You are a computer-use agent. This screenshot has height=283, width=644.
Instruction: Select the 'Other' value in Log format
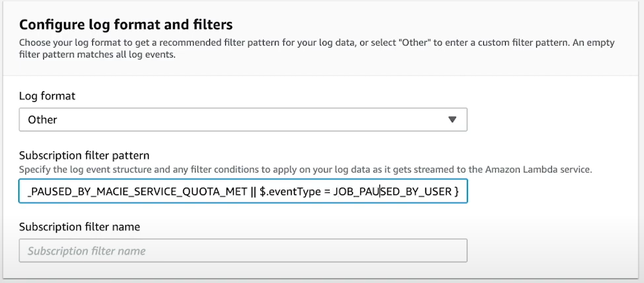(x=43, y=120)
